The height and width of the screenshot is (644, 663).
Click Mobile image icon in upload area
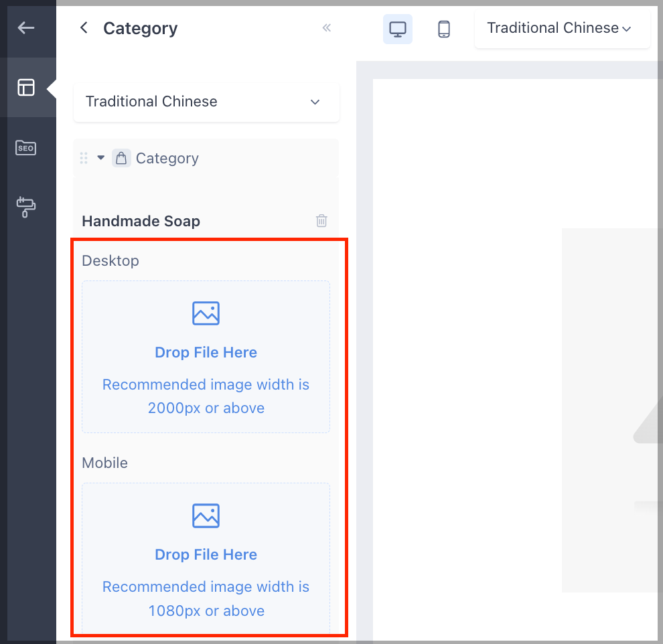206,515
